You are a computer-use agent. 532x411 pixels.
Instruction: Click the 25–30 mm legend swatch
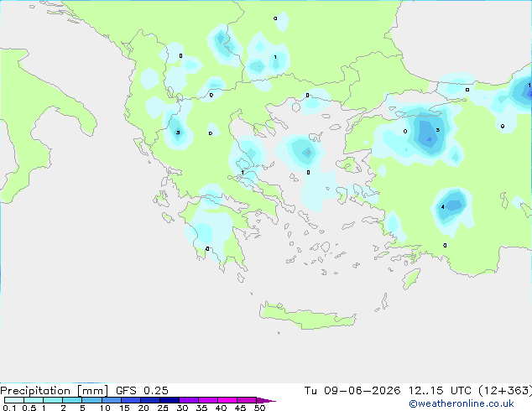click(x=169, y=400)
